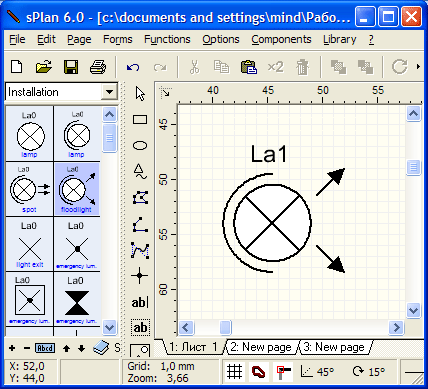Image resolution: width=428 pixels, height=389 pixels.
Task: Click the Paste clipboard icon
Action: click(x=249, y=67)
